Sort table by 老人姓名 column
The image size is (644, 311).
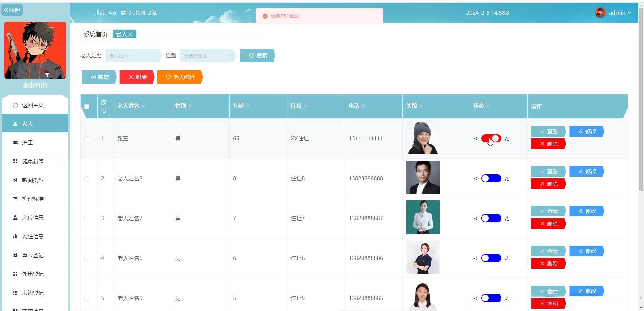(143, 106)
